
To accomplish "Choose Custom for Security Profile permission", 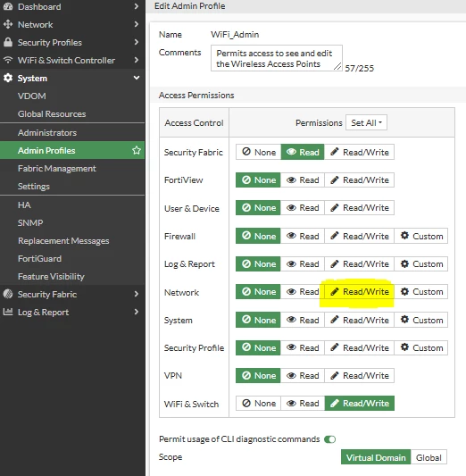I will point(421,347).
